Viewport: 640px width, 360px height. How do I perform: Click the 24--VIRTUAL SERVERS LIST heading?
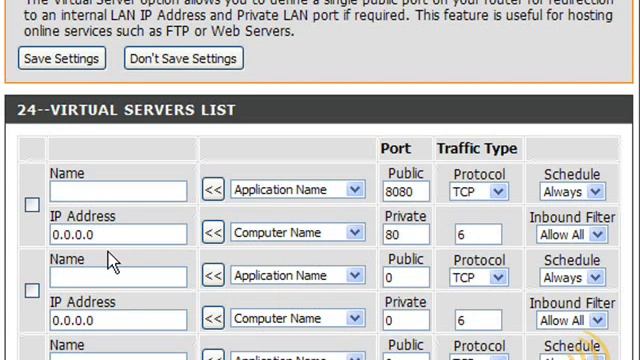[x=126, y=110]
